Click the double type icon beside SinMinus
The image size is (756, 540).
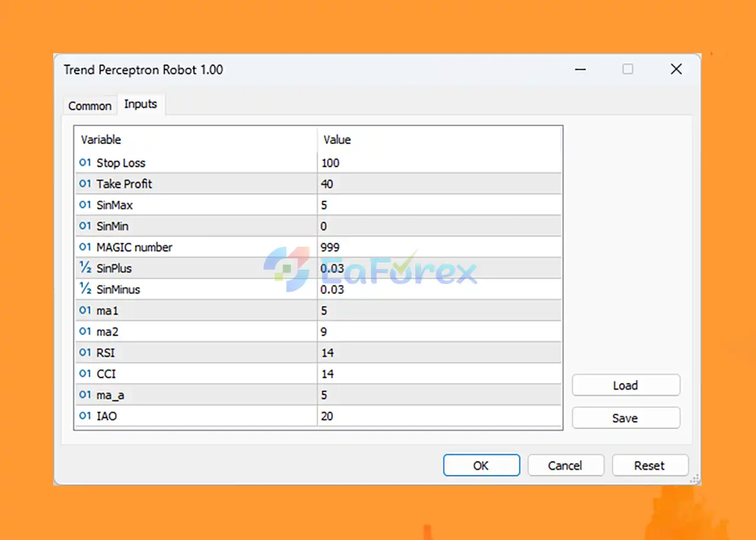[85, 289]
